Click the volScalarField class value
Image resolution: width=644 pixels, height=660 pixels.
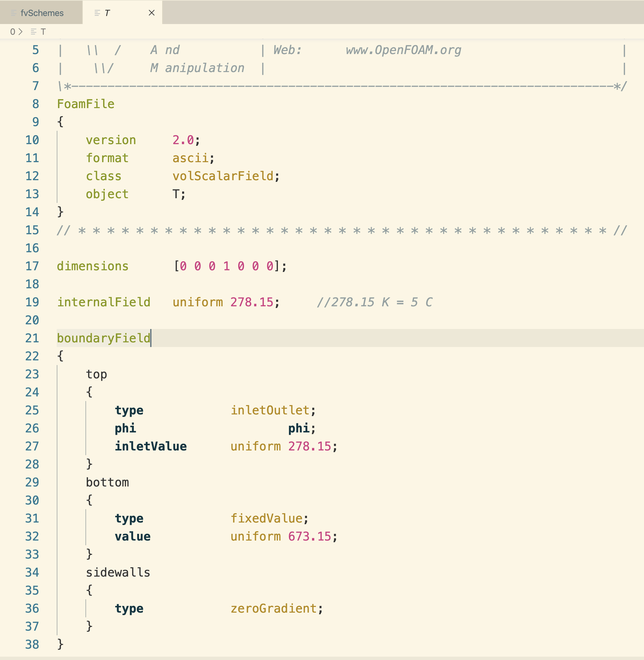point(224,176)
